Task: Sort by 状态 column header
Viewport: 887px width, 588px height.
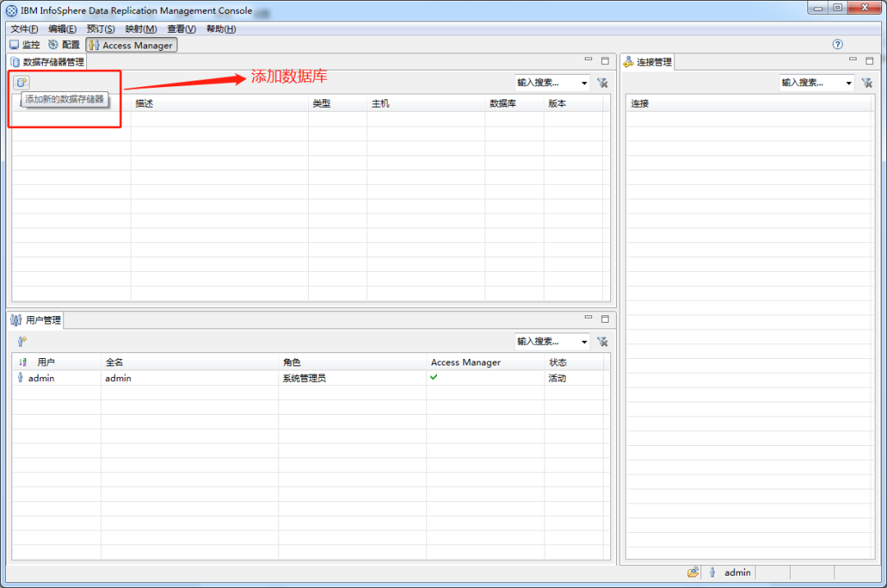Action: click(x=573, y=362)
